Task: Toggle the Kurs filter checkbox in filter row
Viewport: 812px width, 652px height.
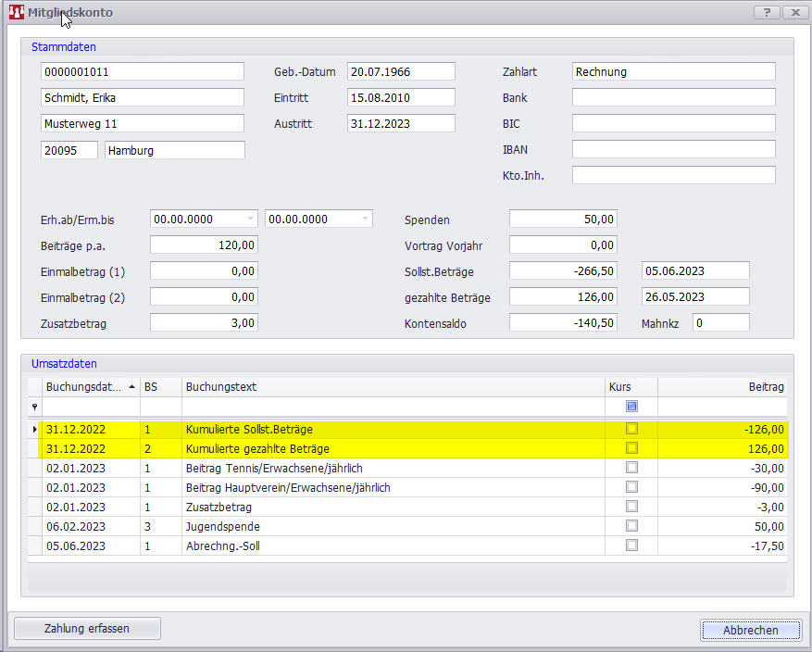Action: point(631,407)
